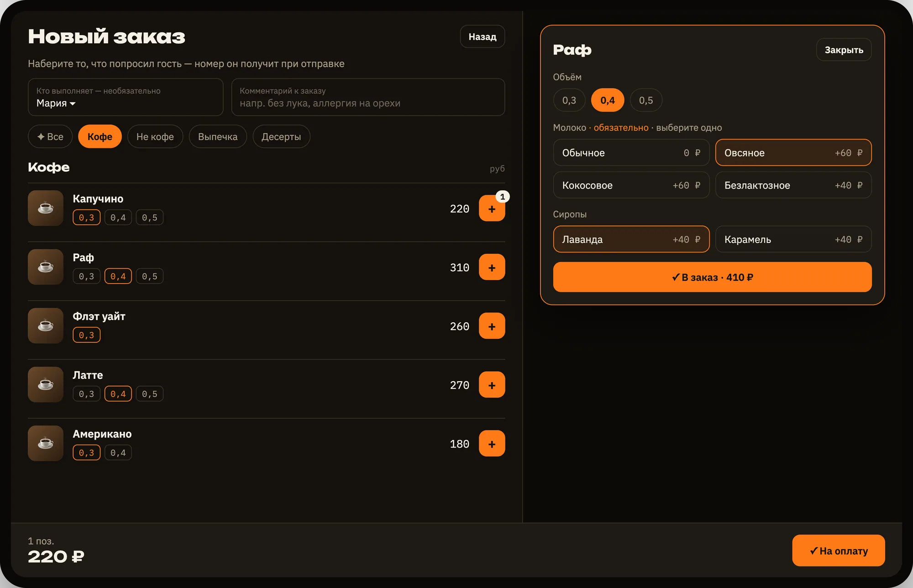This screenshot has width=913, height=588.
Task: Toggle the Лаванда syrup
Action: point(631,239)
